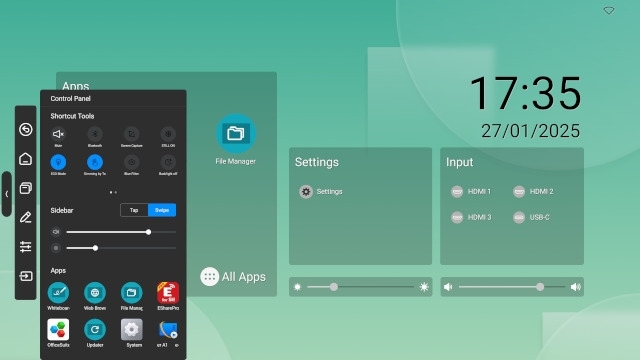
Task: Click the network status icon in top corner
Action: (609, 11)
